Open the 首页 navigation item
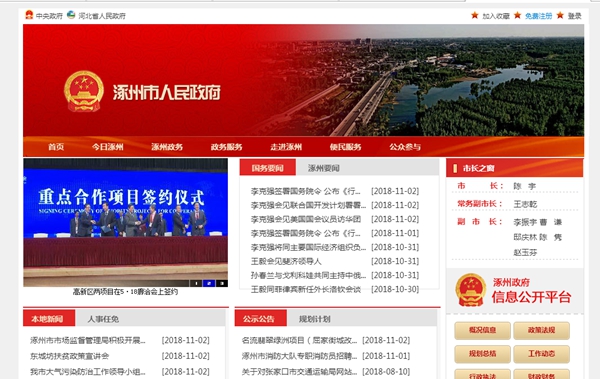This screenshot has height=379, width=600. (56, 147)
